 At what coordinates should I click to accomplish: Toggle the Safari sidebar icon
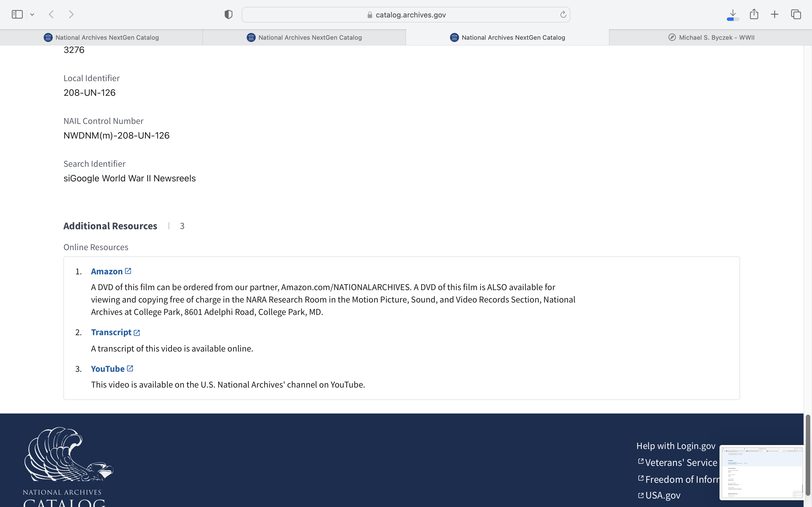[x=17, y=14]
